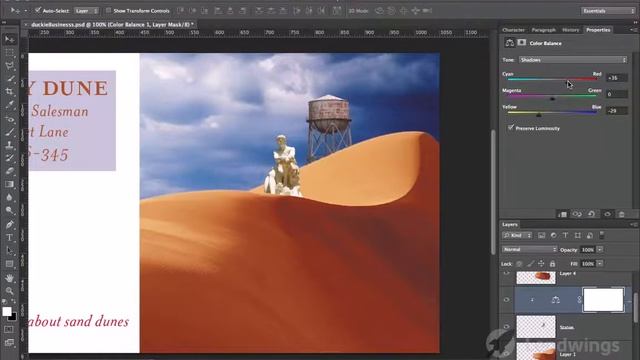
Task: Clip adjustment to layer icon in Properties
Action: tap(562, 214)
